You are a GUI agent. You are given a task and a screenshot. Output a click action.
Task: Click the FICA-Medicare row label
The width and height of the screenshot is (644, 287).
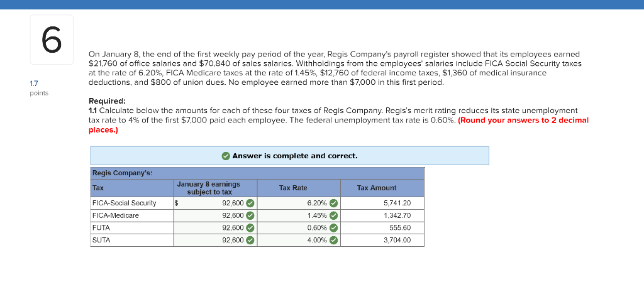point(116,215)
